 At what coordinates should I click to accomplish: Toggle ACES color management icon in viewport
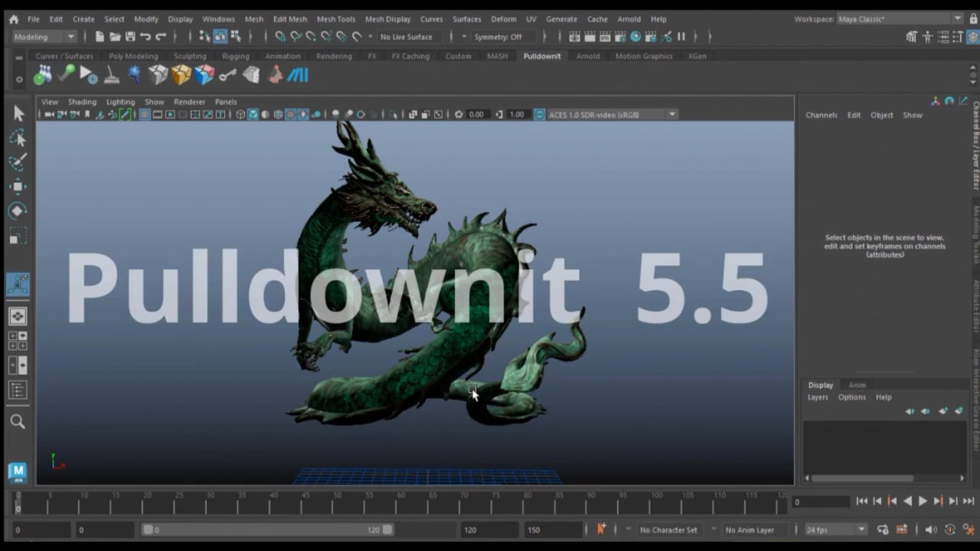click(539, 115)
